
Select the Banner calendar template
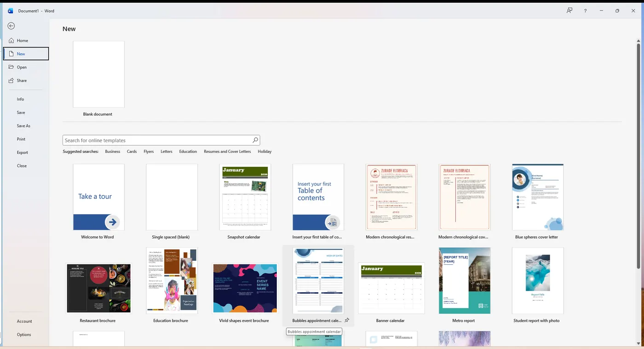pyautogui.click(x=391, y=289)
